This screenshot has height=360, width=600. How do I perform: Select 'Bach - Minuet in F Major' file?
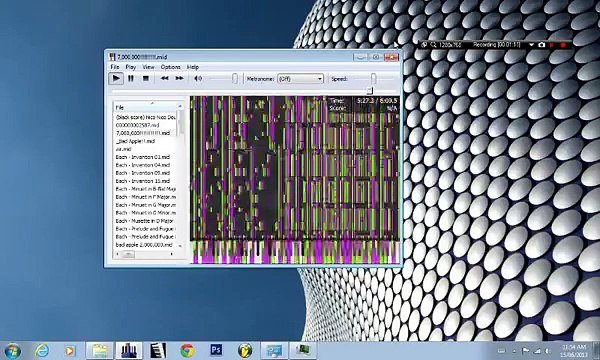(x=145, y=197)
